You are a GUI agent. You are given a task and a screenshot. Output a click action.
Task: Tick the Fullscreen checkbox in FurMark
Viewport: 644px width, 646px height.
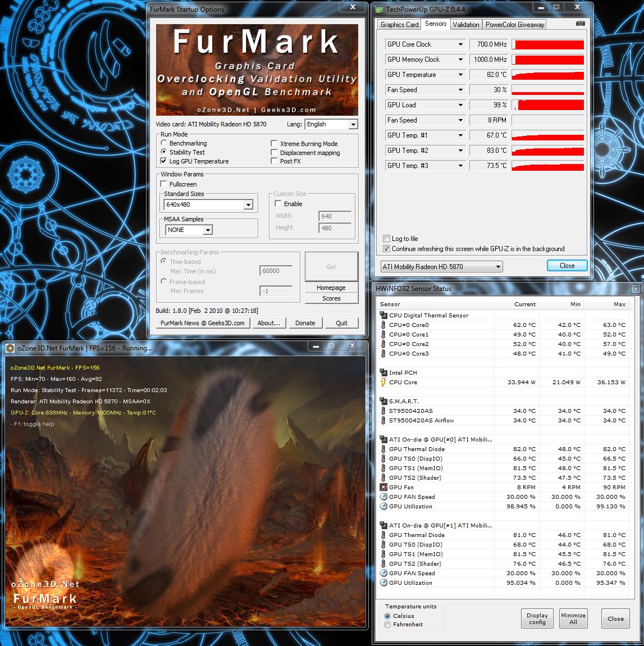pos(164,184)
